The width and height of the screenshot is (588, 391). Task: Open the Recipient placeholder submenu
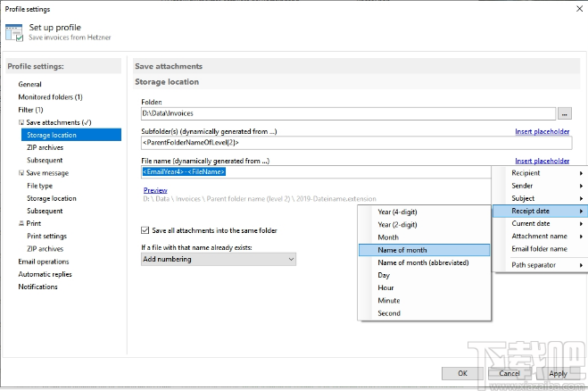point(540,173)
